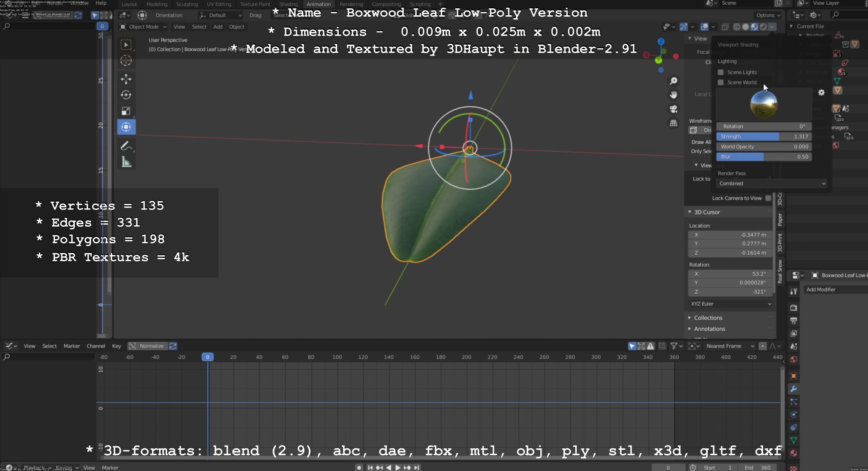This screenshot has height=471, width=868.
Task: Jump to the next keyframe
Action: click(407, 468)
